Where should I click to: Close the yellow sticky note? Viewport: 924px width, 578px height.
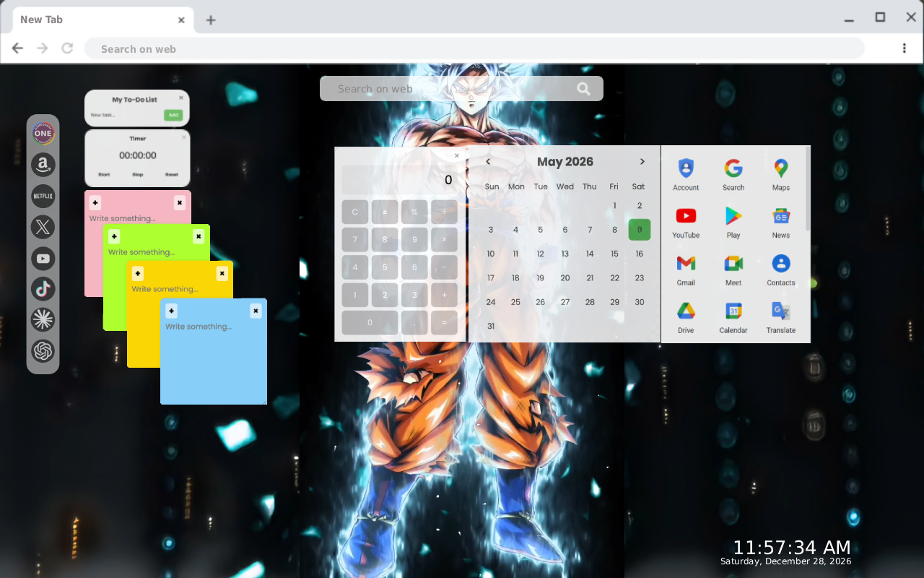click(222, 273)
